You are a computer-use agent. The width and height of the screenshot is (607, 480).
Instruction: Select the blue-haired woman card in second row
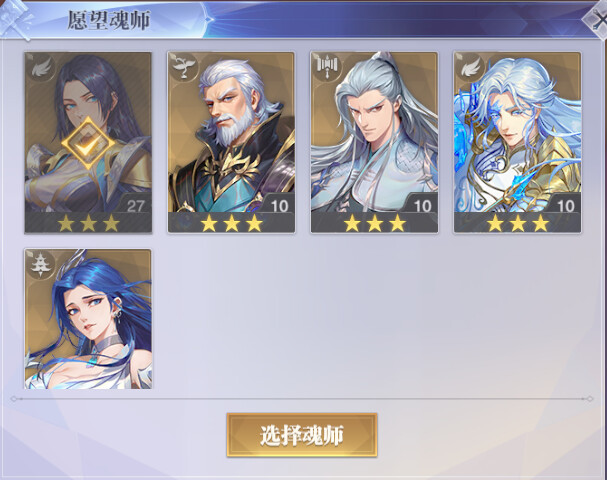(88, 319)
